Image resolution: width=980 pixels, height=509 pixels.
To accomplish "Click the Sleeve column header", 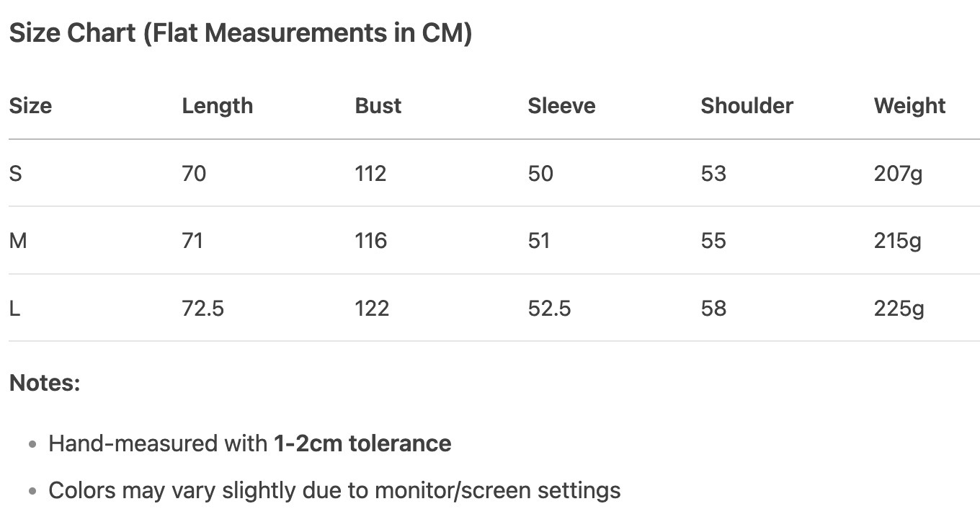I will (561, 106).
